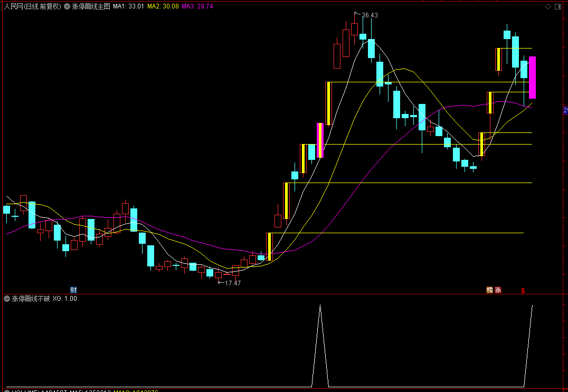Select the latest magenta candlestick

tap(532, 78)
